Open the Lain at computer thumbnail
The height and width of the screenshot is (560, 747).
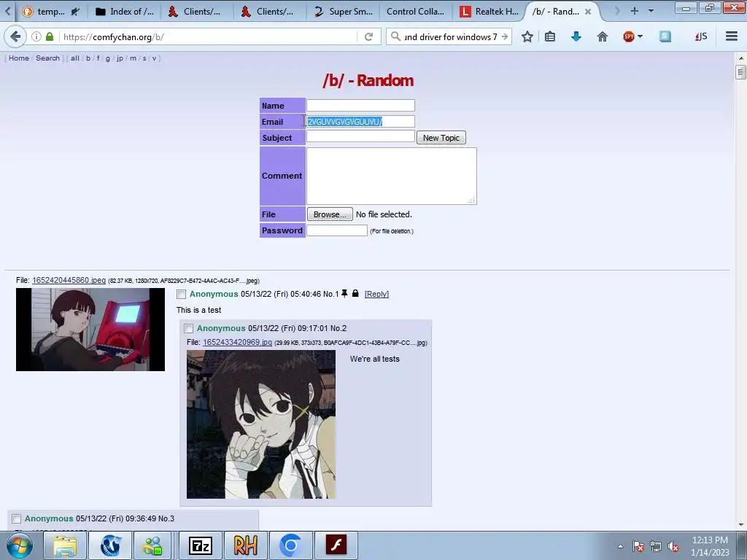[x=90, y=330]
